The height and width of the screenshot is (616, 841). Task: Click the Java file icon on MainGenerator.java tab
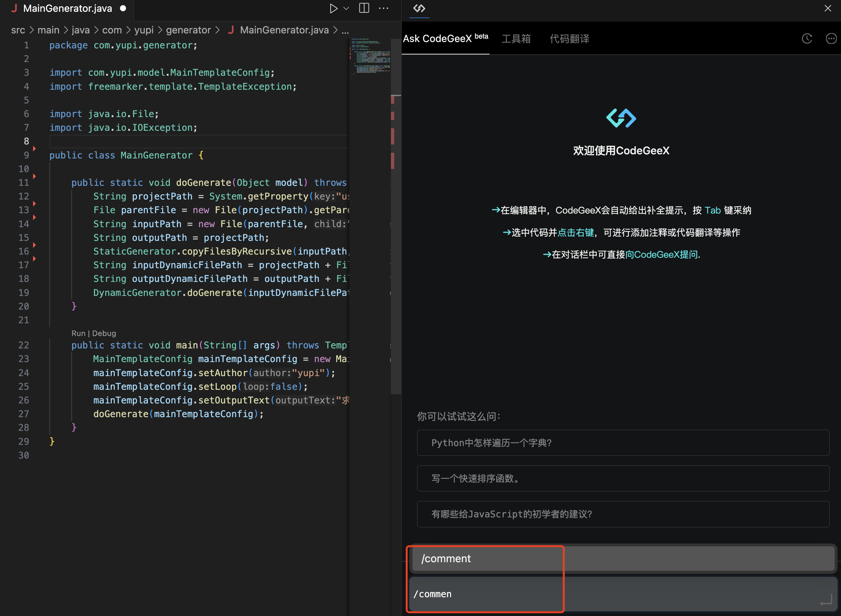[14, 8]
